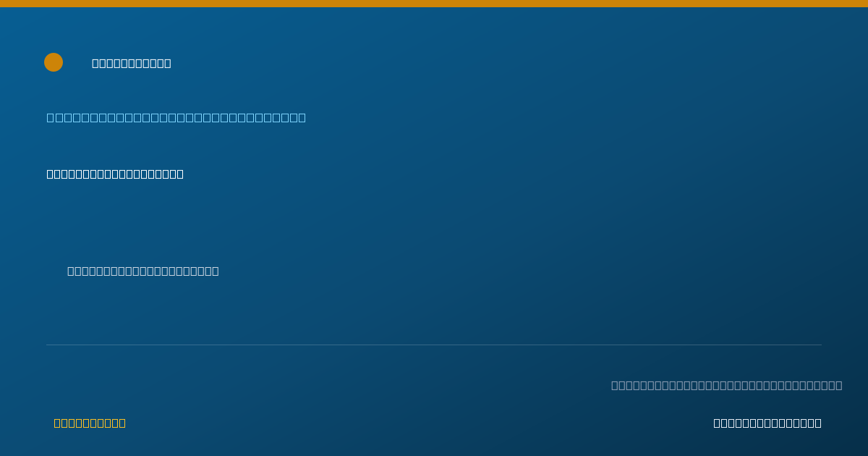This screenshot has width=868, height=456.
Task: Click the indented gray text line
Action: click(143, 271)
